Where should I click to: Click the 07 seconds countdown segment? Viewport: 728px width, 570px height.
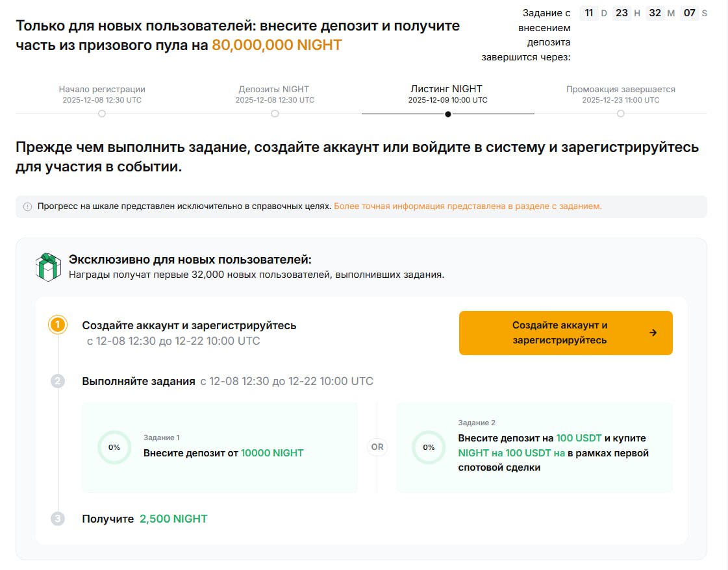[x=689, y=12]
